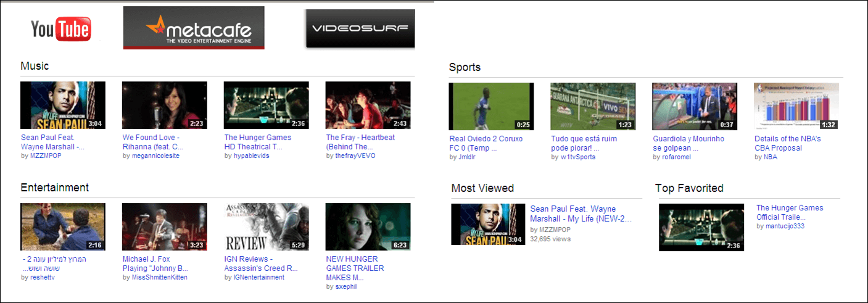Open uploader MZZMPOP under Music video
This screenshot has width=868, height=303.
click(x=46, y=156)
